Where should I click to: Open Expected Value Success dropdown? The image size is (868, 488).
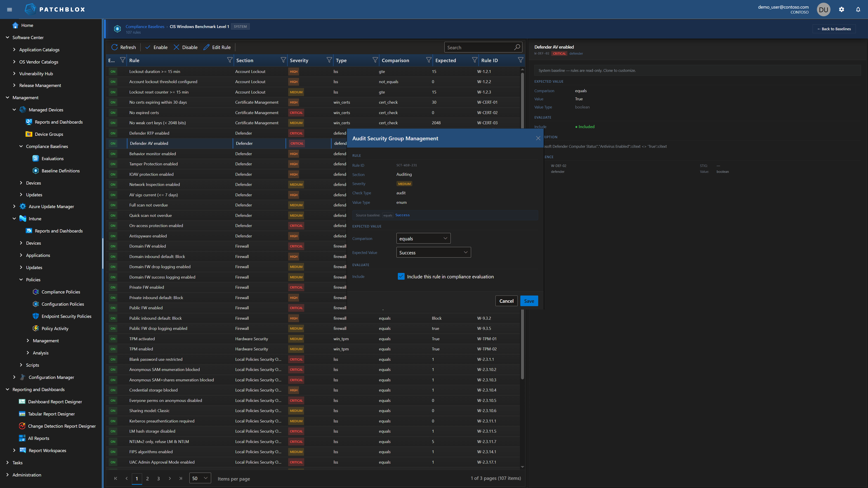(x=433, y=253)
